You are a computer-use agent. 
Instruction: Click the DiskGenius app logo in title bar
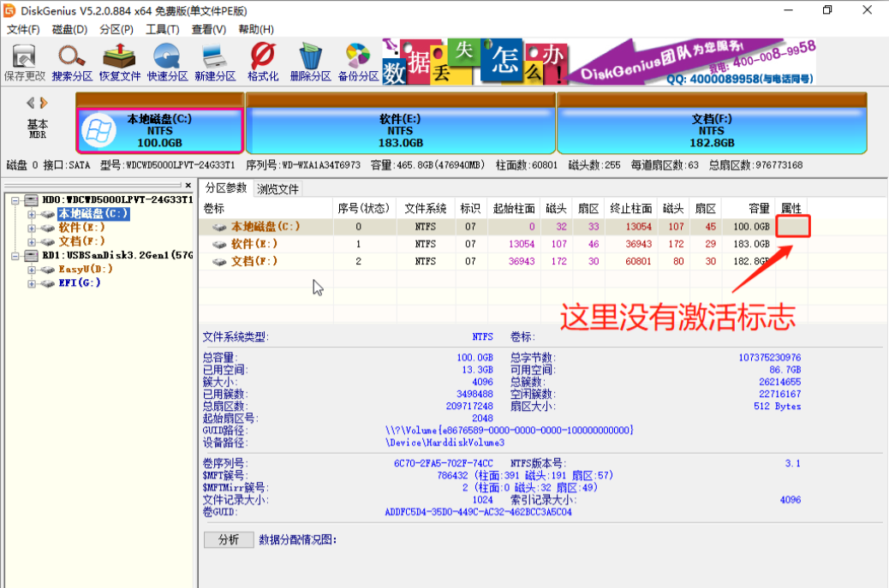(9, 10)
